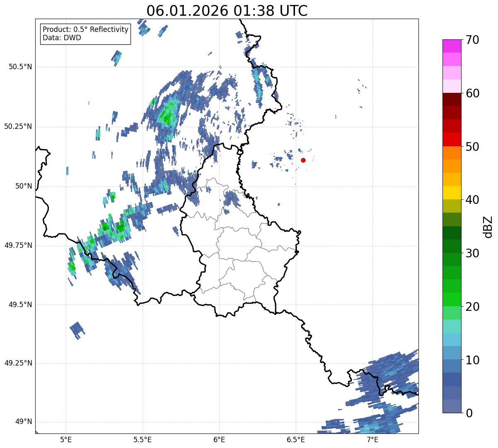Click the longitude label 7°E
This screenshot has height=448, width=498.
pos(372,439)
